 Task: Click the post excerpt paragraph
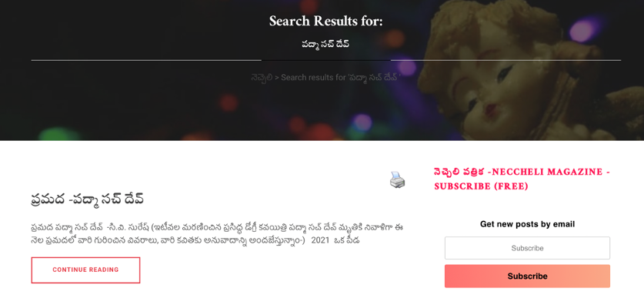pyautogui.click(x=217, y=233)
